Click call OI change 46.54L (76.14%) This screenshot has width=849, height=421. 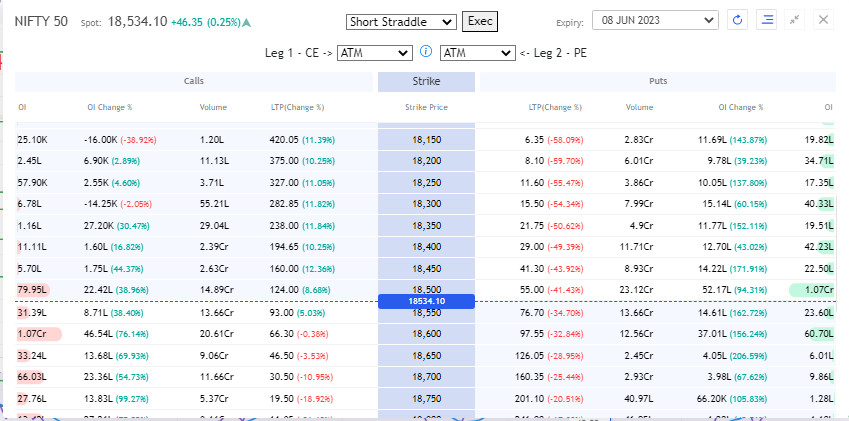point(117,334)
